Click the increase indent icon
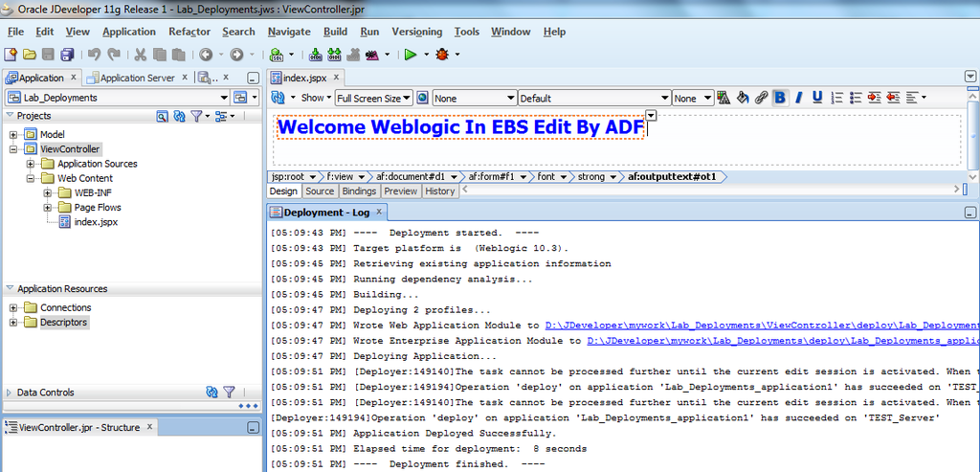This screenshot has height=472, width=980. (875, 98)
